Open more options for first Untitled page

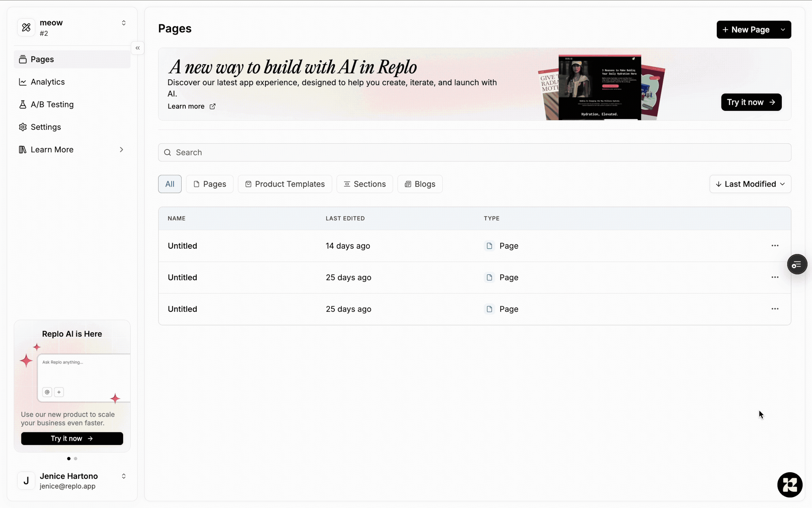[774, 246]
